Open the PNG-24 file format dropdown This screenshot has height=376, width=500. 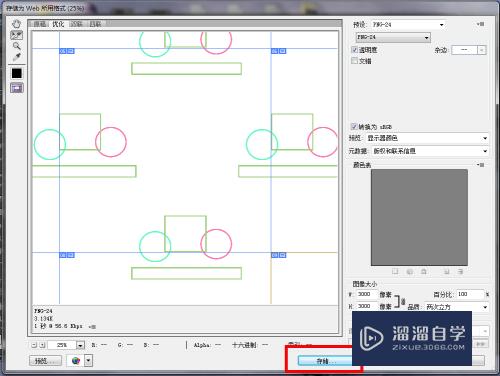[393, 37]
